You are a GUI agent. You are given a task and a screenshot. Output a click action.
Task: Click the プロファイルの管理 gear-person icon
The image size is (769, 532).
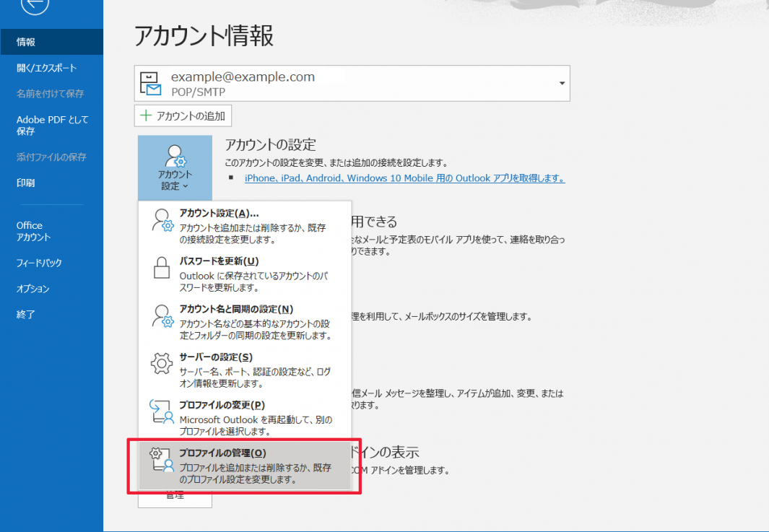click(162, 461)
